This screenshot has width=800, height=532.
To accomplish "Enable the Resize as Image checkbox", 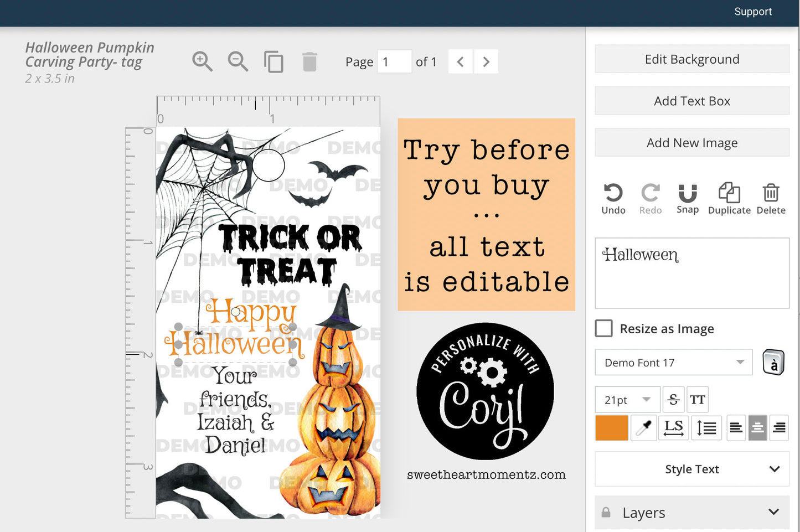I will (x=603, y=328).
